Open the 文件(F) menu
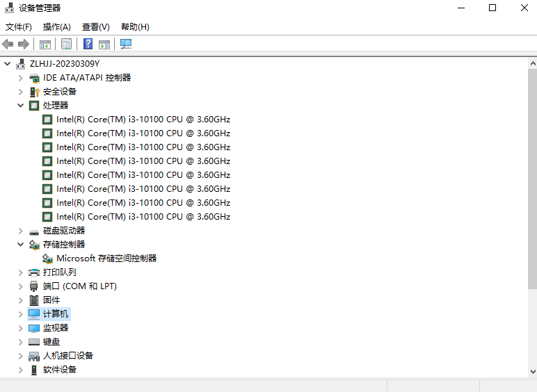This screenshot has width=537, height=392. tap(19, 27)
